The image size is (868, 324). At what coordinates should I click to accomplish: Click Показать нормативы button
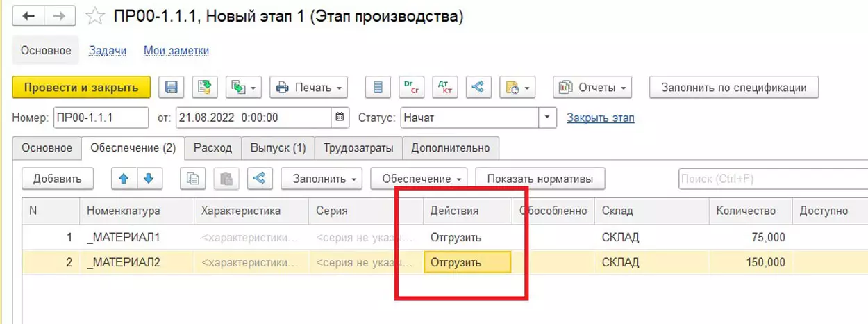[x=540, y=178]
